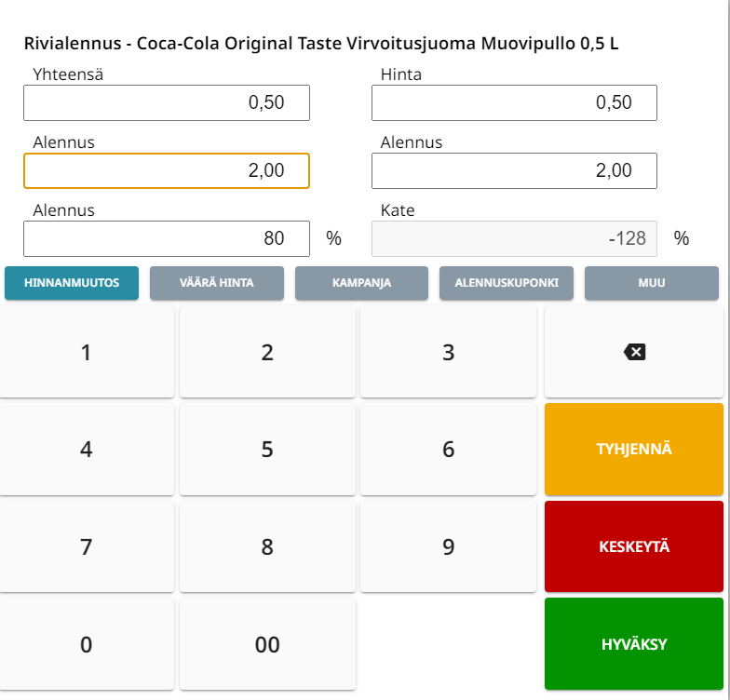Click the highlighted Alennus field under Yhteensä
Viewport: 730px width, 700px height.
tap(167, 171)
